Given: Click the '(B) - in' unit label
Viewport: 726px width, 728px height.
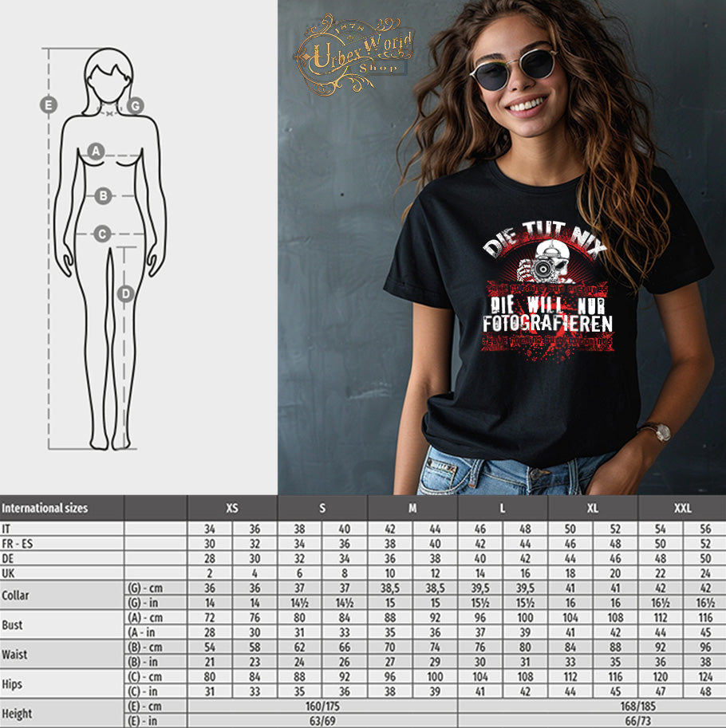Looking at the screenshot, I should (x=143, y=662).
